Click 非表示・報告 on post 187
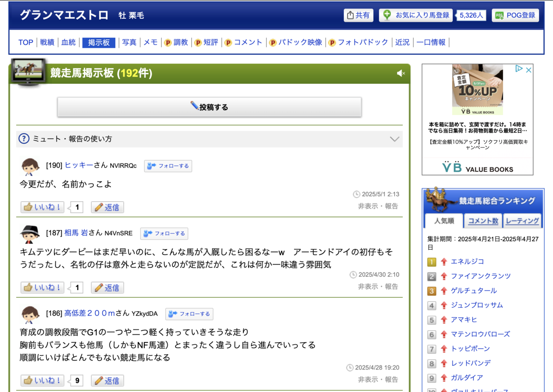 (x=378, y=286)
